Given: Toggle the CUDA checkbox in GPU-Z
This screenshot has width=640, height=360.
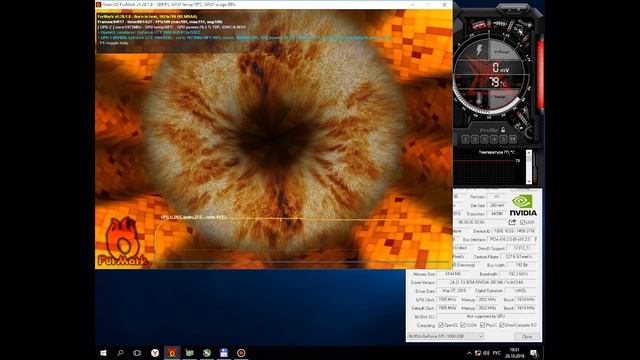Looking at the screenshot, I should tap(463, 325).
